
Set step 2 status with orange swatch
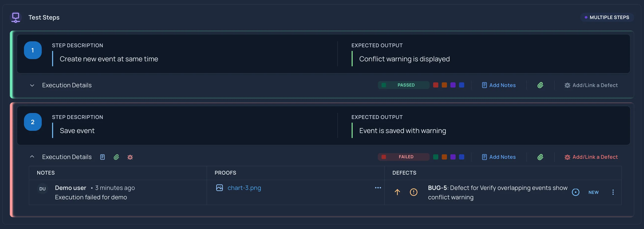pos(444,157)
